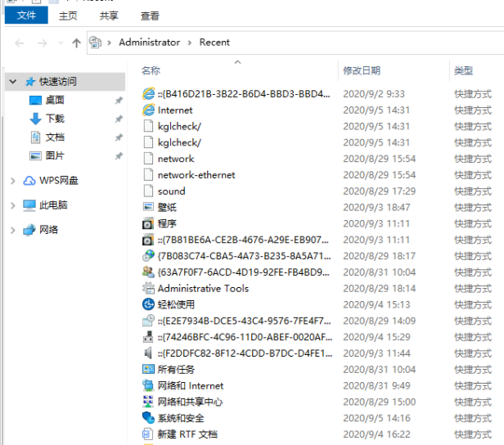The image size is (504, 445).
Task: Switch to the 查看 ribbon tab
Action: tap(150, 16)
